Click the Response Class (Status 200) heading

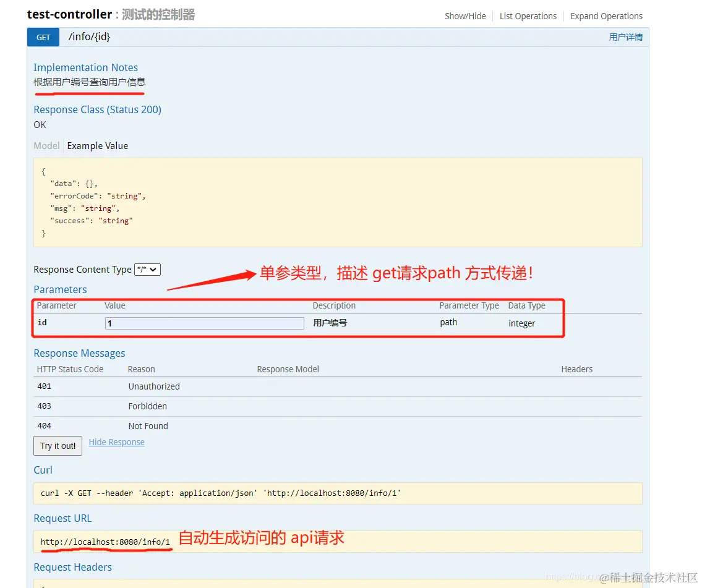97,109
